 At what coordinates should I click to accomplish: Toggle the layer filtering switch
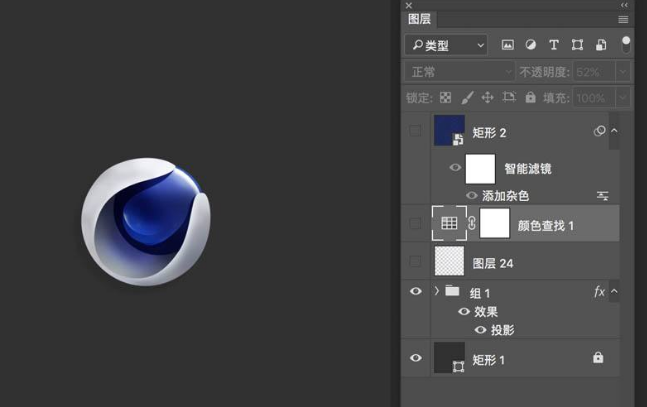click(x=626, y=45)
